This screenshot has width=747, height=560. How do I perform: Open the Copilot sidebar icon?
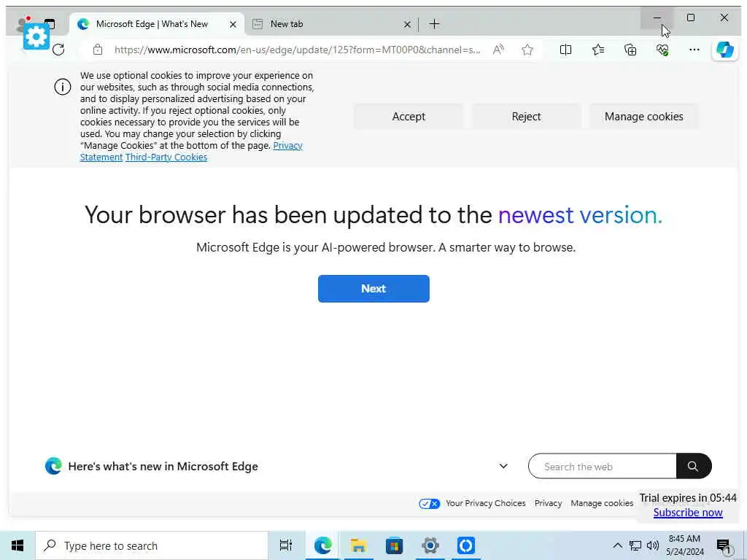pyautogui.click(x=724, y=50)
